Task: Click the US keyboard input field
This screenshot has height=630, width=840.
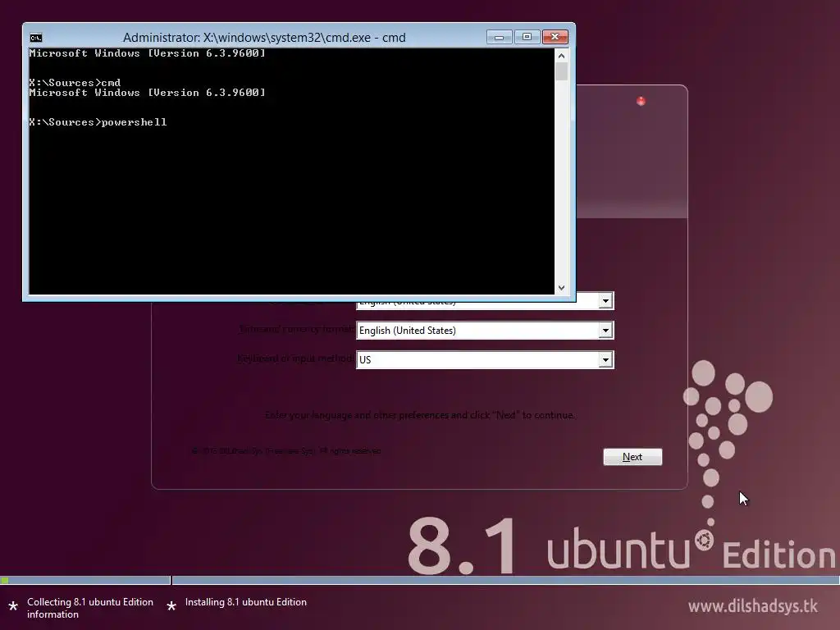Action: [x=484, y=360]
